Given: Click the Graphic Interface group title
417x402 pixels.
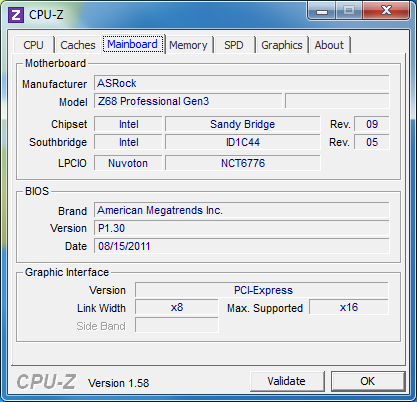Looking at the screenshot, I should (x=67, y=272).
